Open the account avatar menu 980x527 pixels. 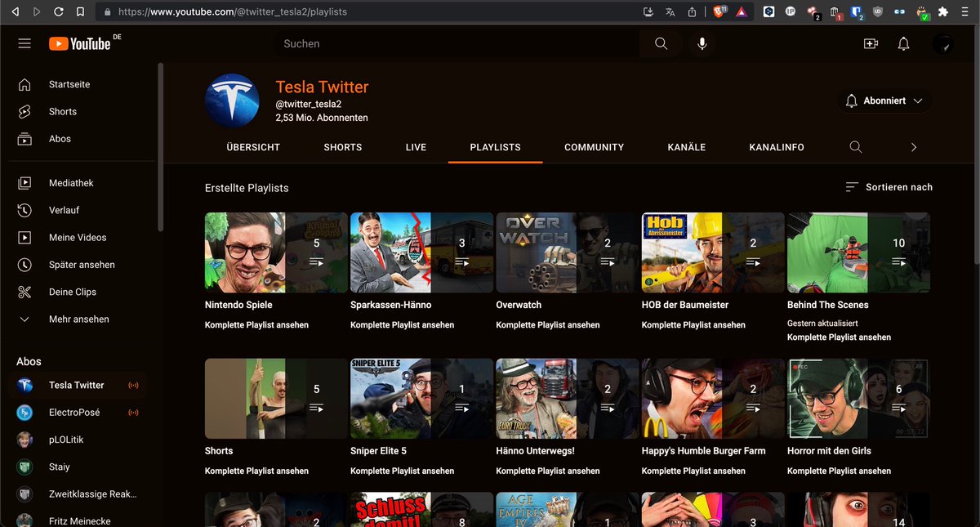[x=942, y=44]
